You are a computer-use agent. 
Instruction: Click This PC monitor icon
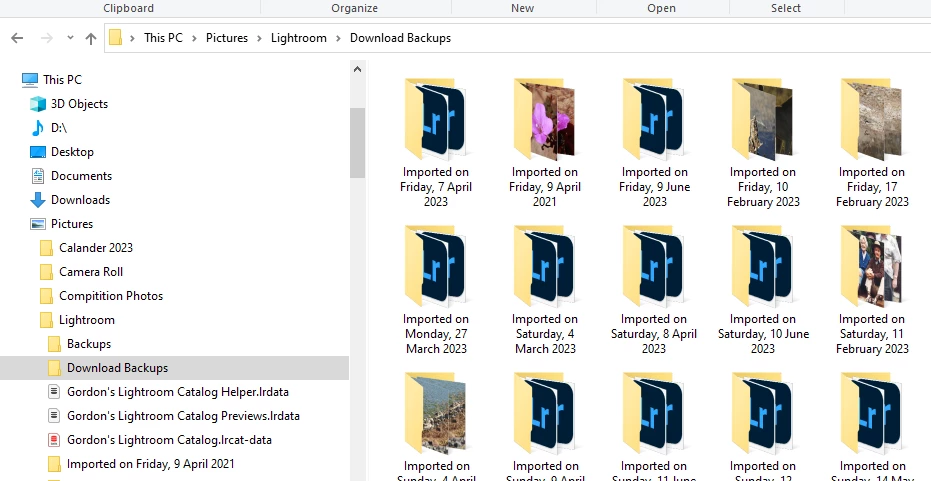[x=30, y=80]
